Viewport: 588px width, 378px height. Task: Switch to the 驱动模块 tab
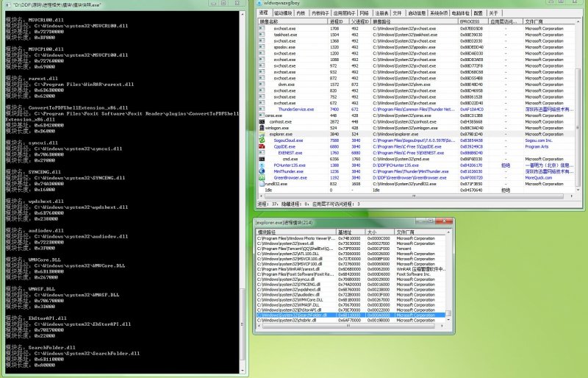click(283, 13)
